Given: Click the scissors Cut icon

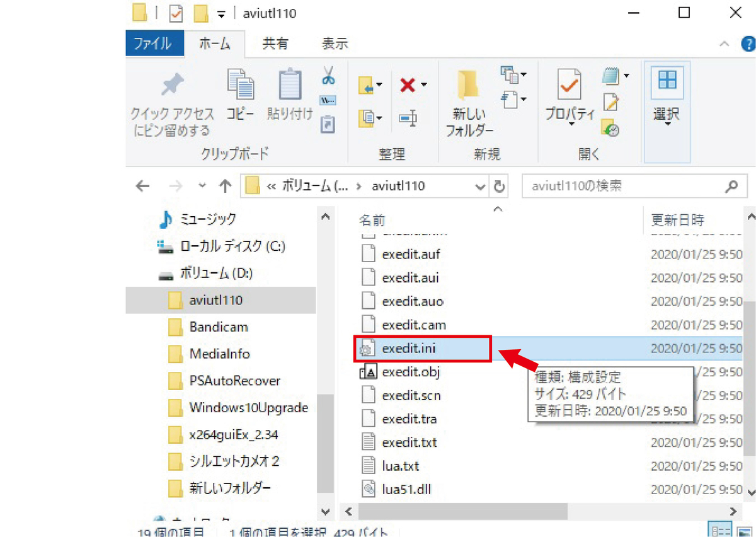Looking at the screenshot, I should point(328,76).
